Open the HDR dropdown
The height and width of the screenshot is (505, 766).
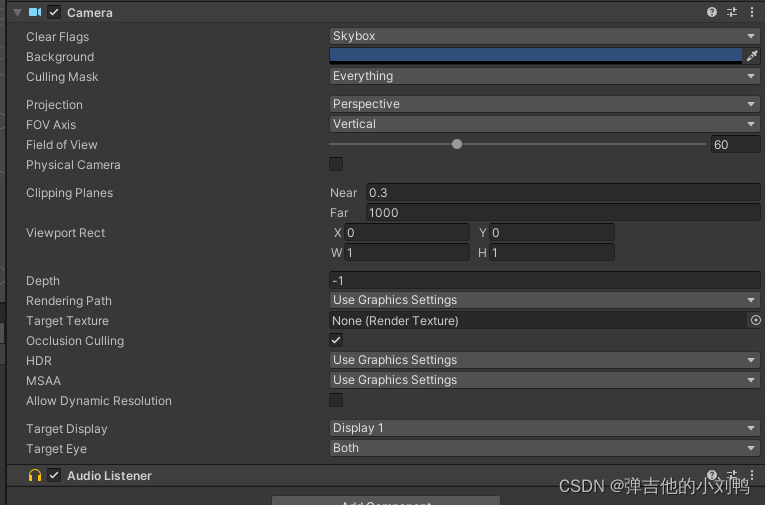click(544, 360)
